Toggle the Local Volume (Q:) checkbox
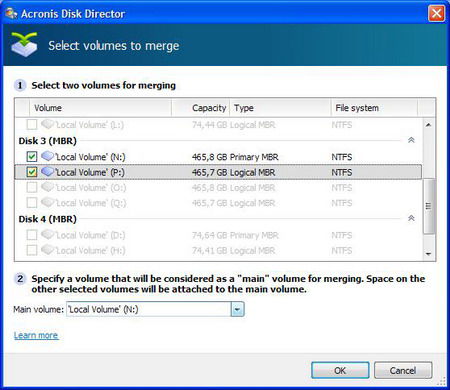 pyautogui.click(x=32, y=203)
